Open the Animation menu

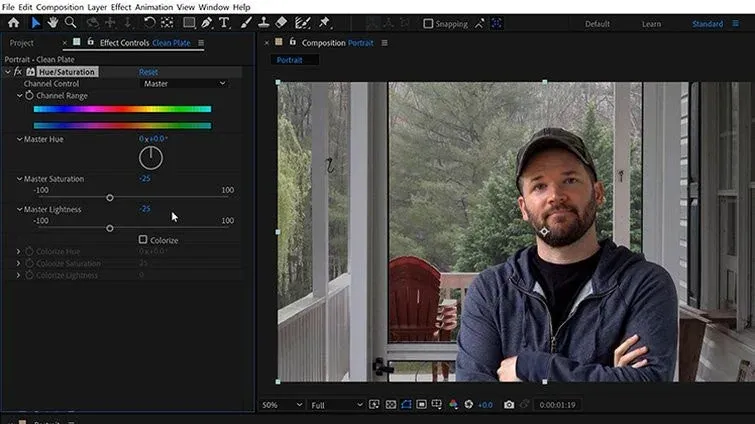point(154,7)
